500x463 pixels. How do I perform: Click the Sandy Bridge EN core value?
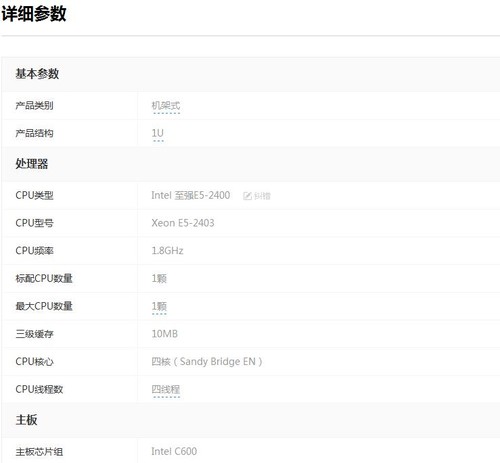(207, 362)
